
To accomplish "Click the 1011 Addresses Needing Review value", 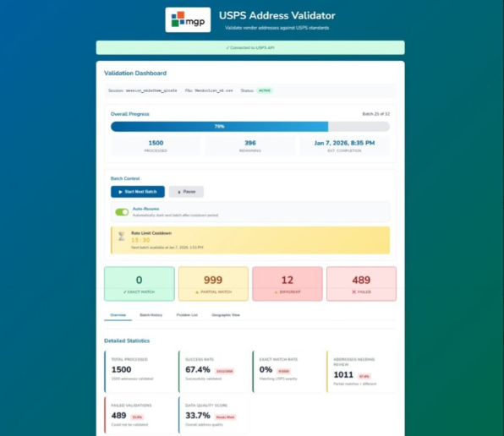I will 343,374.
